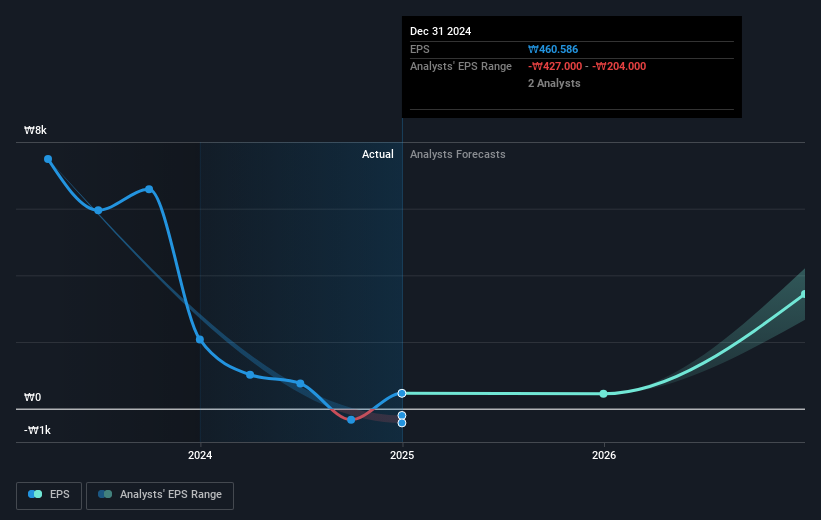Select the EPS peak point before 2024
Image resolution: width=821 pixels, height=520 pixels.
click(149, 189)
